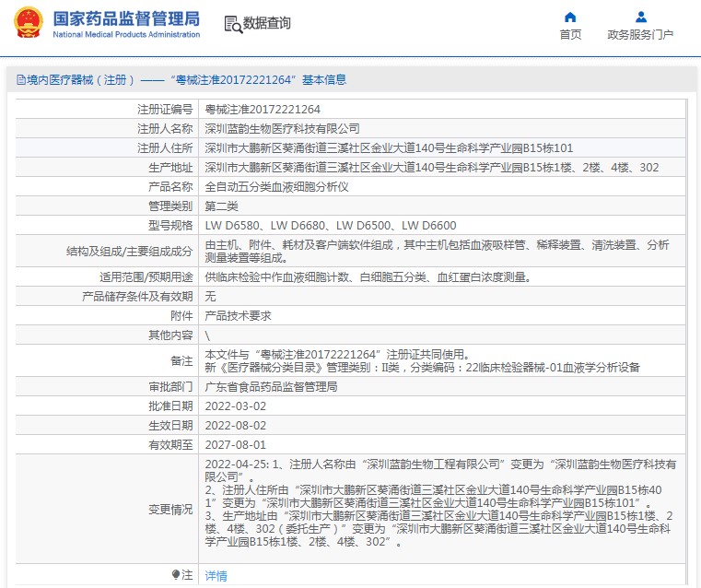Click the 数据查询 text label
The height and width of the screenshot is (588, 701).
tap(266, 24)
